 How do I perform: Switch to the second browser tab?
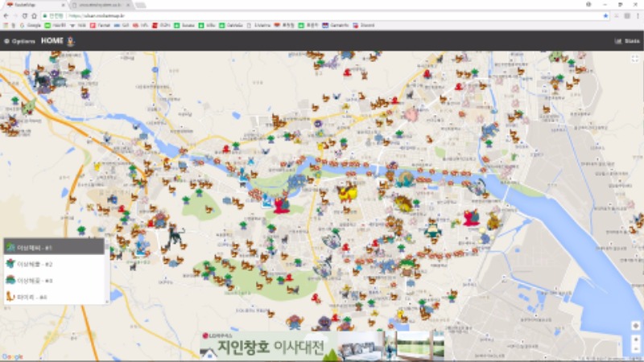(101, 5)
